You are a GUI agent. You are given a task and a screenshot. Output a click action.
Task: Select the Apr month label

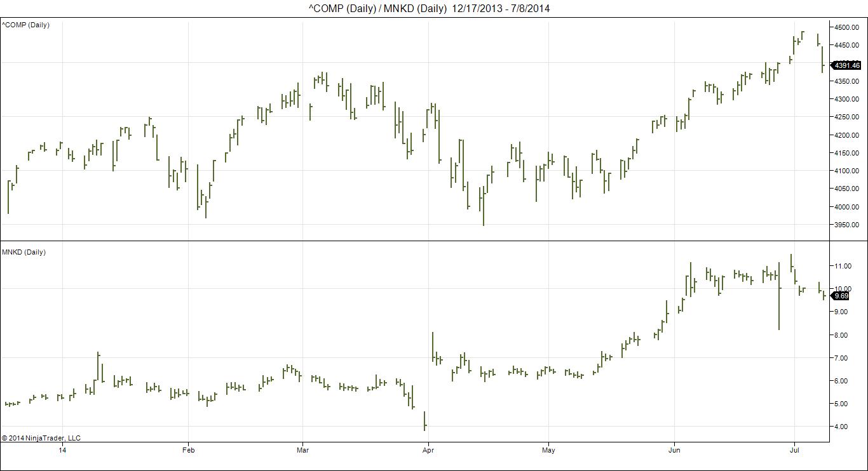point(428,451)
